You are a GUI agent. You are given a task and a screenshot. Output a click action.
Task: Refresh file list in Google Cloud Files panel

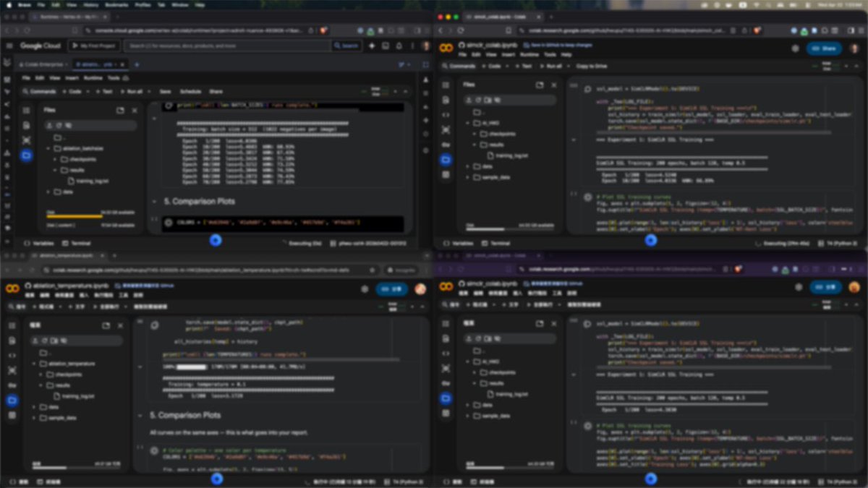[59, 125]
